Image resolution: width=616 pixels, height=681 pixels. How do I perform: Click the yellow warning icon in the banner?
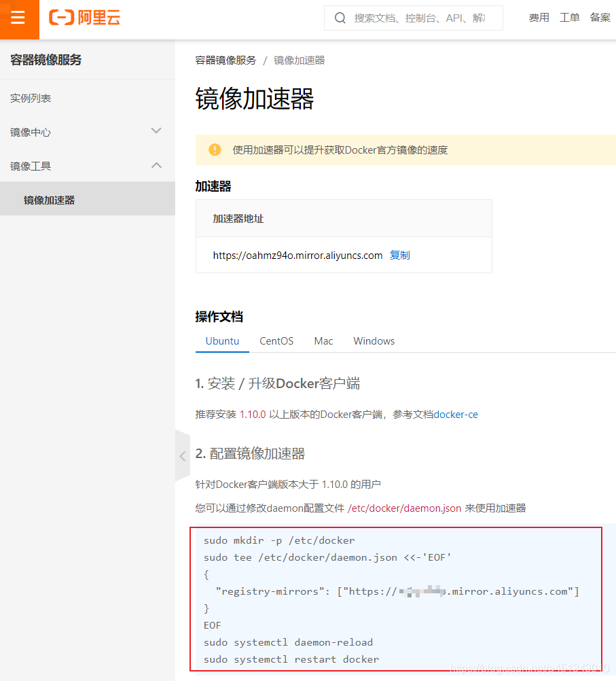pos(215,150)
